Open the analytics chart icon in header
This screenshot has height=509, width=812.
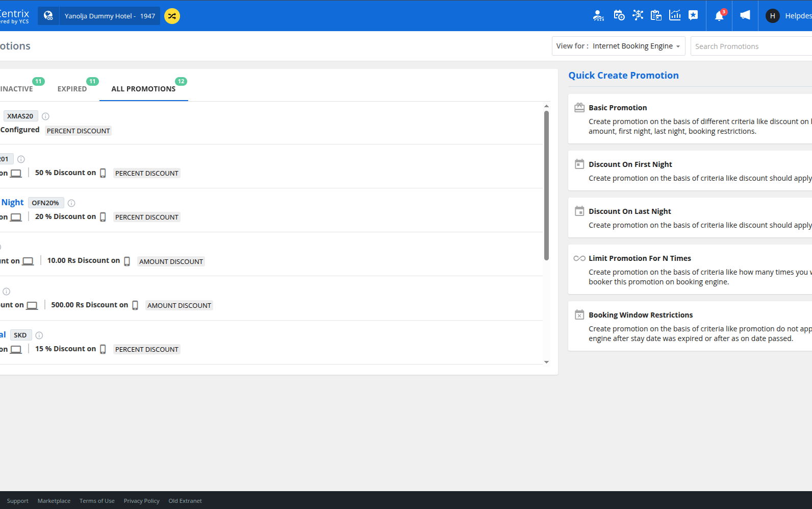point(675,15)
